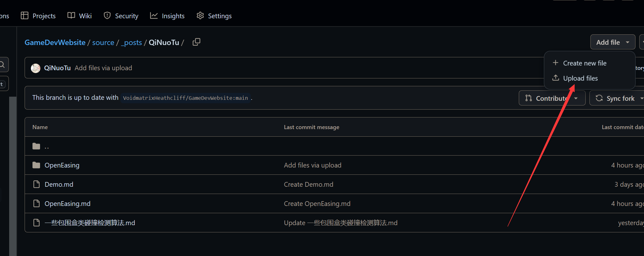Click the pull request icon in Contribute
Screen dimensions: 644x256
point(529,98)
